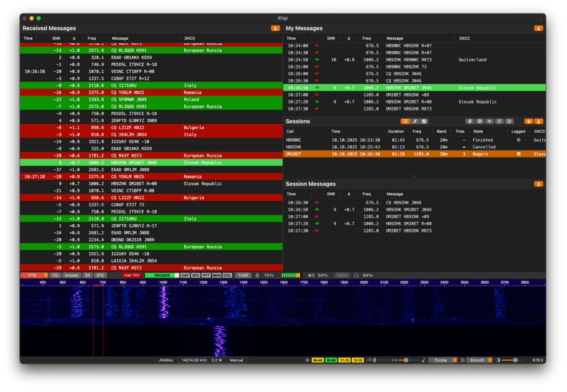Open the CQ dropdown menu

tap(55, 275)
